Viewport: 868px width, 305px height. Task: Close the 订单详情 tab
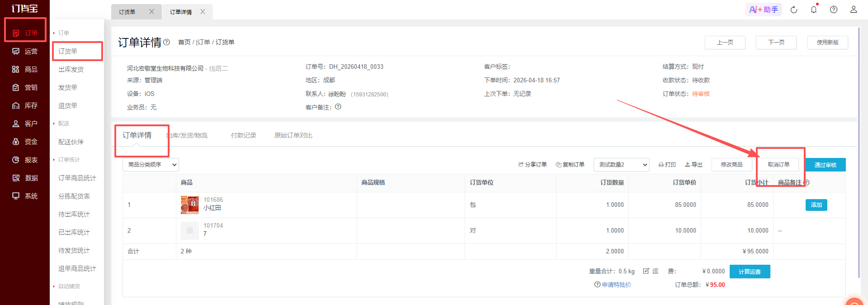[203, 12]
